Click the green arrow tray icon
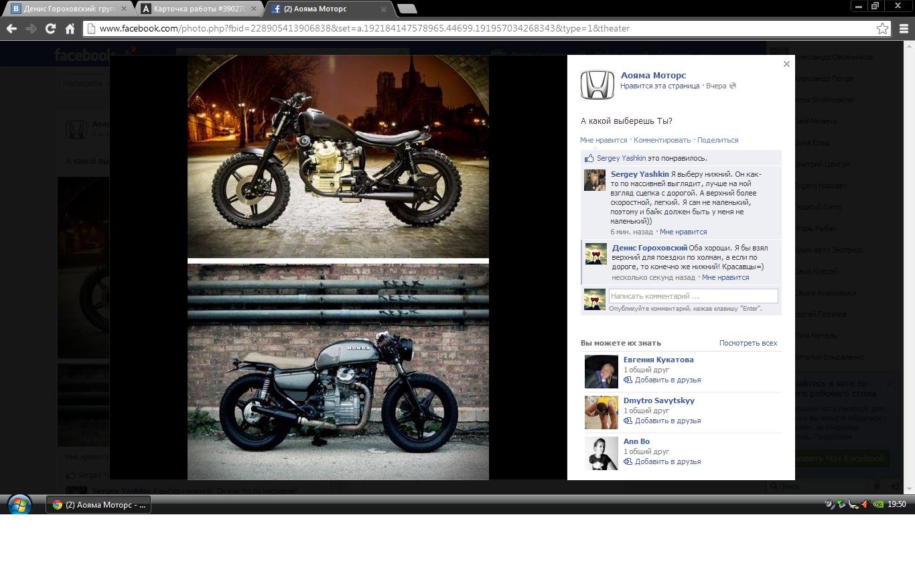Screen dimensions: 915x588 click(x=841, y=504)
